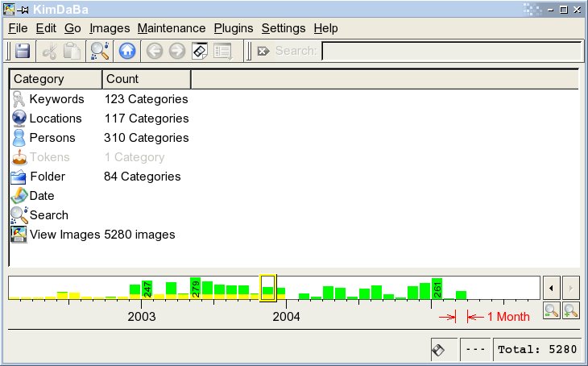This screenshot has height=366, width=588.
Task: Click the View Images picture icon
Action: coord(19,235)
